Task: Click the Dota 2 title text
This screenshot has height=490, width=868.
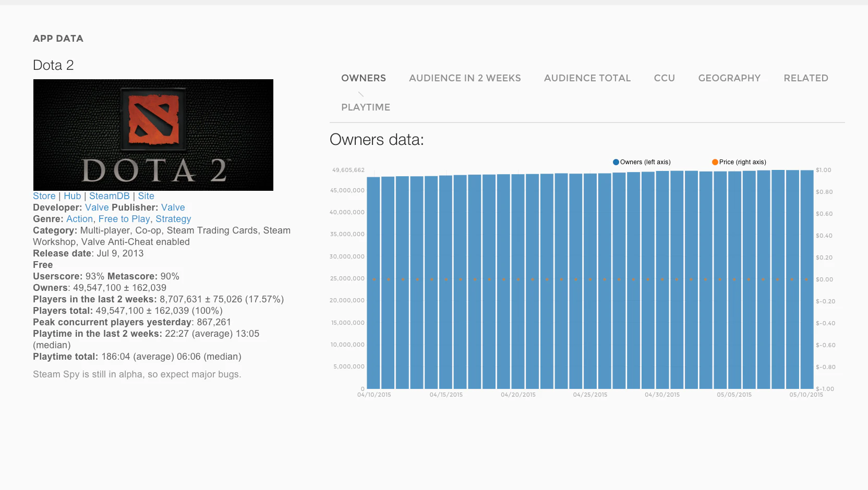Action: tap(53, 65)
